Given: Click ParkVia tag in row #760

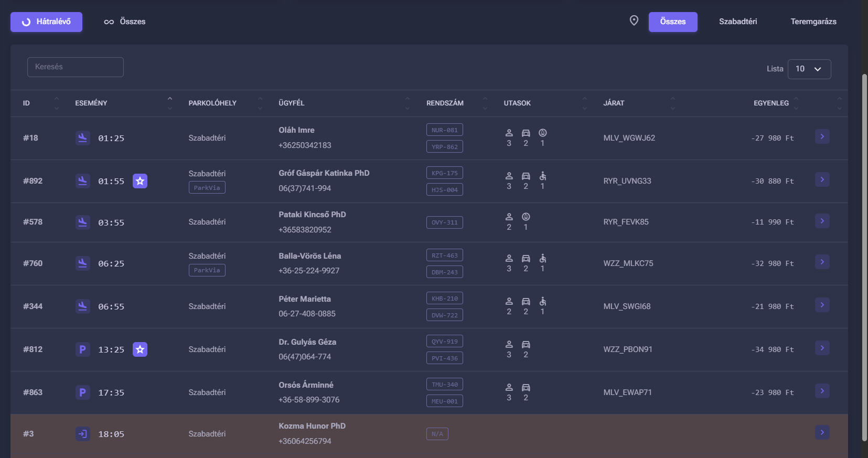Looking at the screenshot, I should tap(207, 270).
